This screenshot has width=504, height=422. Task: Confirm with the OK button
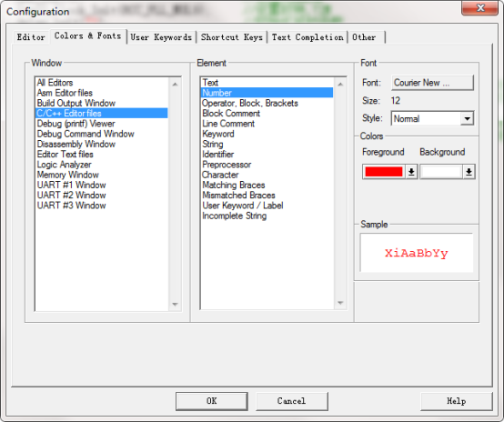coord(211,401)
